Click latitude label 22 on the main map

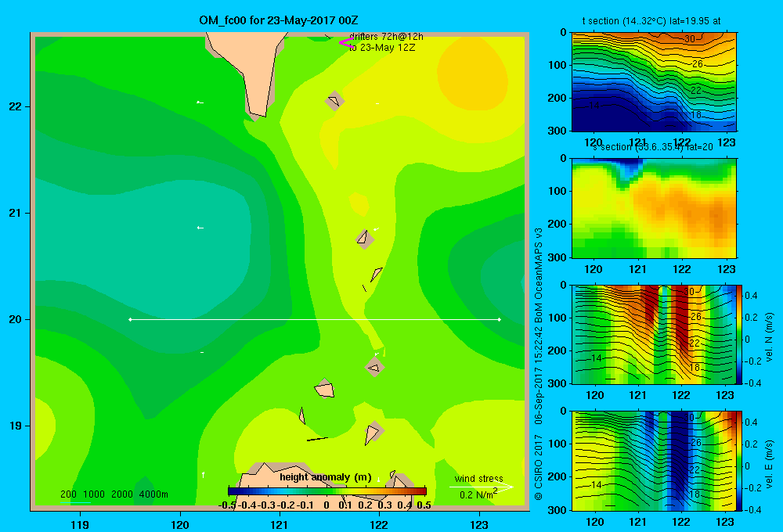pos(15,106)
